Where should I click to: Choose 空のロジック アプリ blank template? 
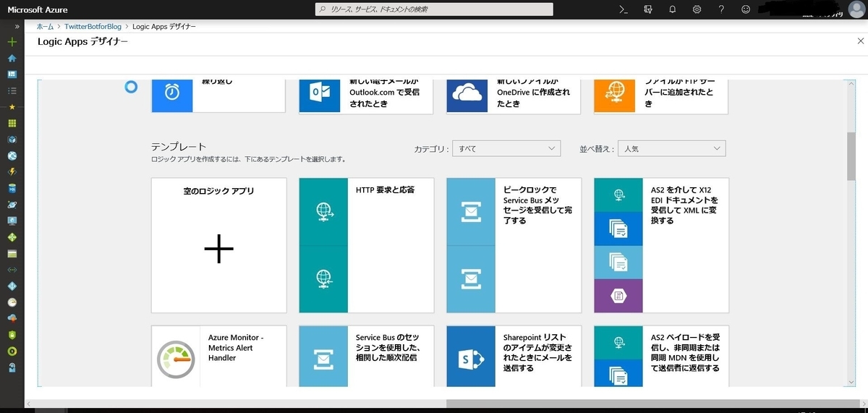(x=218, y=245)
